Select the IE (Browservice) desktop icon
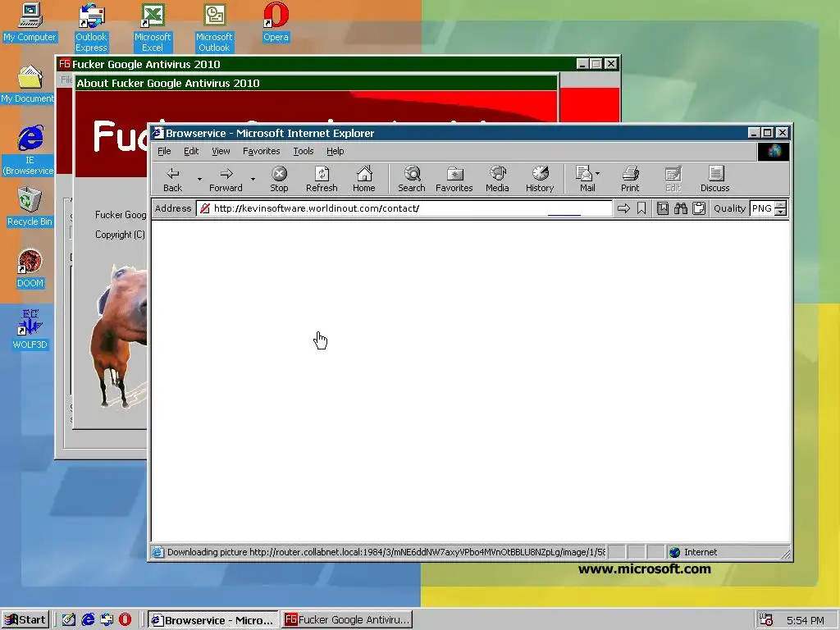 coord(30,151)
